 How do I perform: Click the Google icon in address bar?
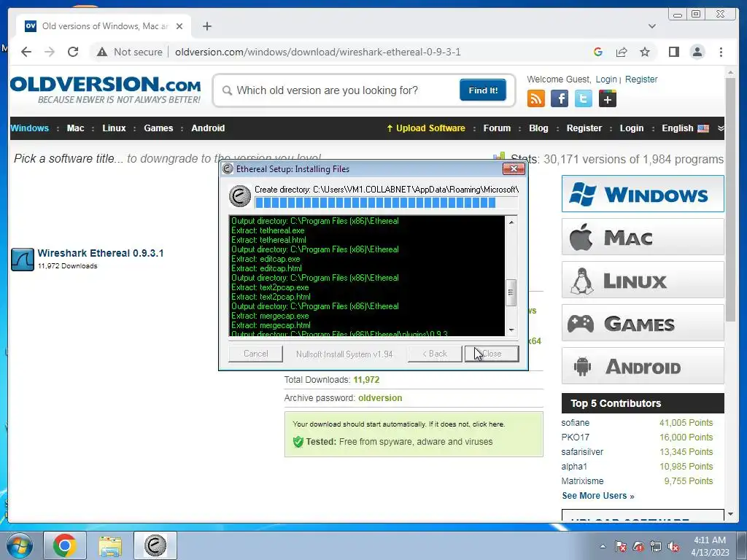click(x=598, y=52)
